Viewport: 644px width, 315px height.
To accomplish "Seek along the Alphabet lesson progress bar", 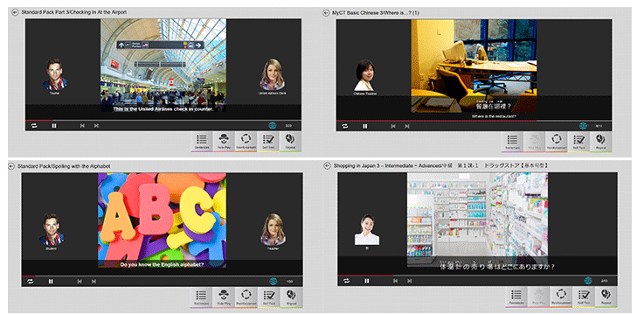I will click(x=163, y=276).
